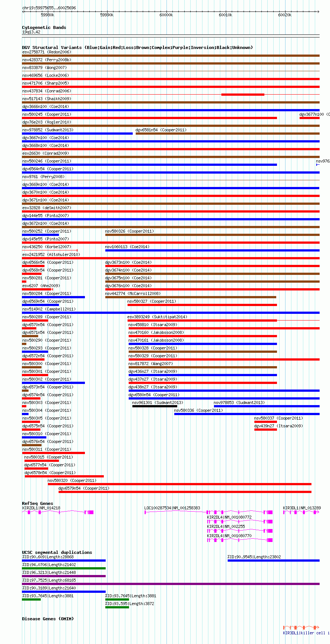The image size is (330, 644).
Task: Open variant nsv580246 (Cooper2011)
Action: pos(149,165)
